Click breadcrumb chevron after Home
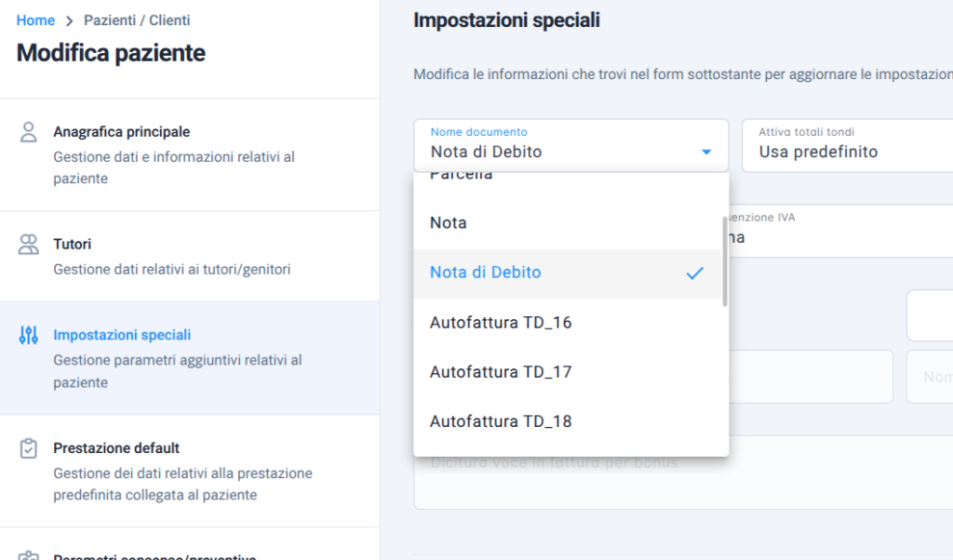The image size is (953, 560). 69,20
